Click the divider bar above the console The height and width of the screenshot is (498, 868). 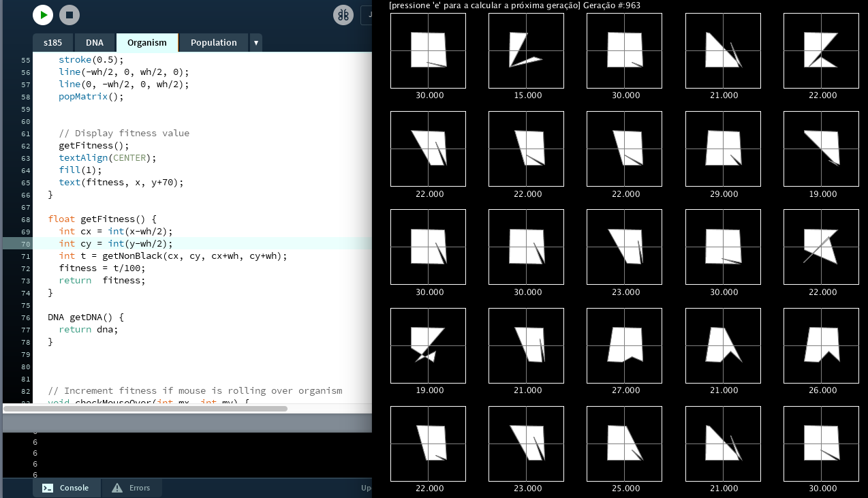187,423
